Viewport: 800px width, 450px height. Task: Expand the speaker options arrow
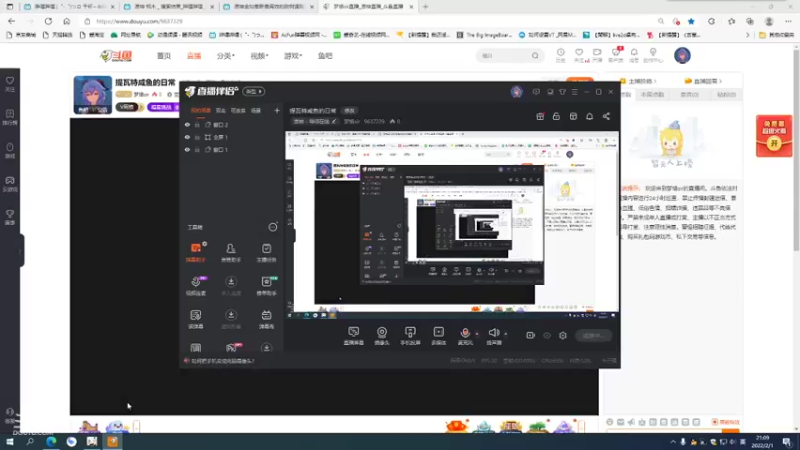pyautogui.click(x=506, y=334)
